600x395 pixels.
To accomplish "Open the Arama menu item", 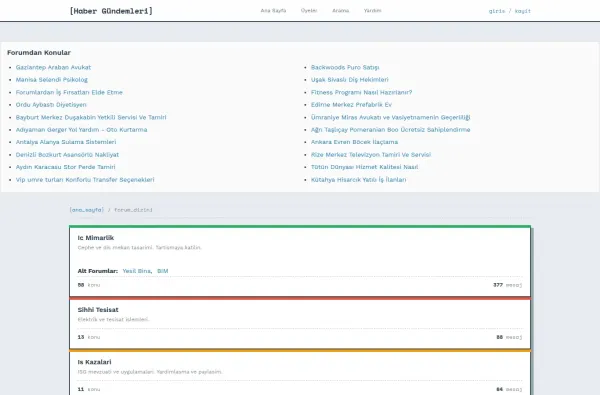I will pos(341,11).
